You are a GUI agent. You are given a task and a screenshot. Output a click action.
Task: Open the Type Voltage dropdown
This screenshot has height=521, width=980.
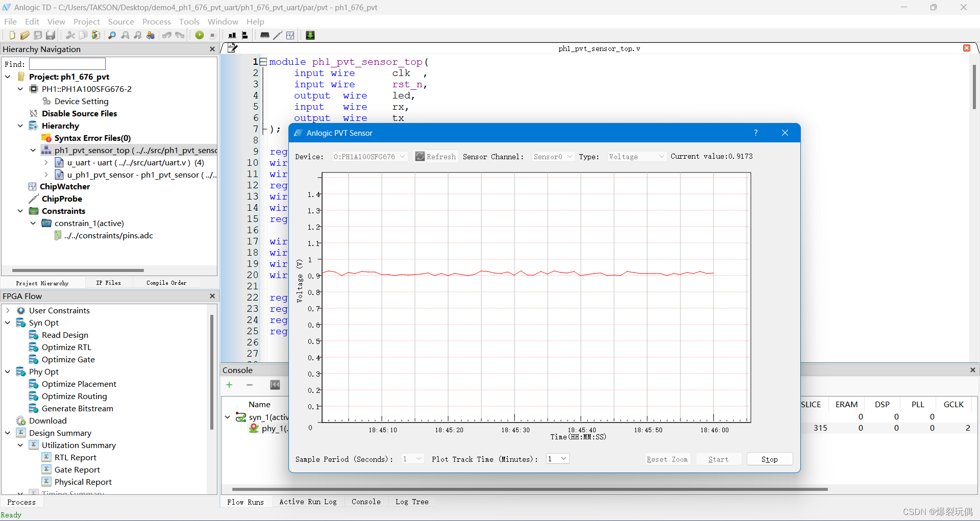click(636, 157)
